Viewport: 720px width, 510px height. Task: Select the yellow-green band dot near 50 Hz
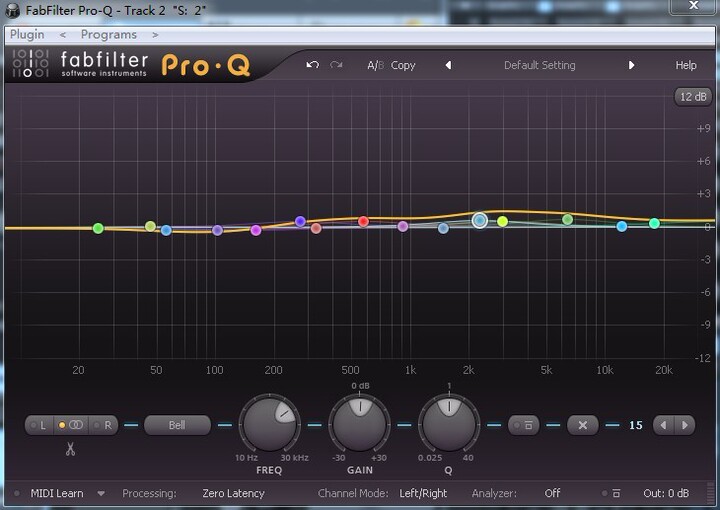pyautogui.click(x=151, y=226)
